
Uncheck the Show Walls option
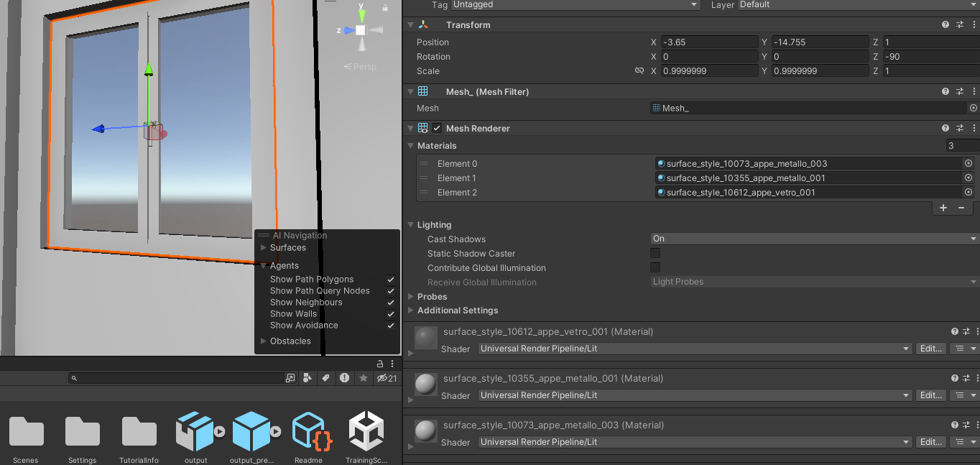click(x=391, y=313)
